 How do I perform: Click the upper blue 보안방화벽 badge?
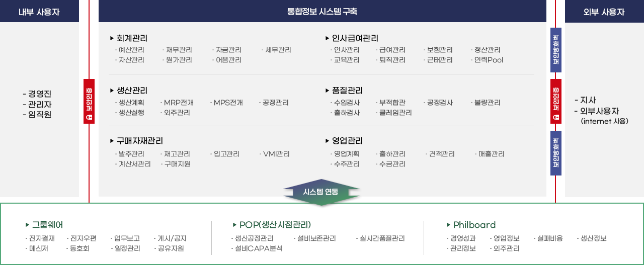pos(556,50)
